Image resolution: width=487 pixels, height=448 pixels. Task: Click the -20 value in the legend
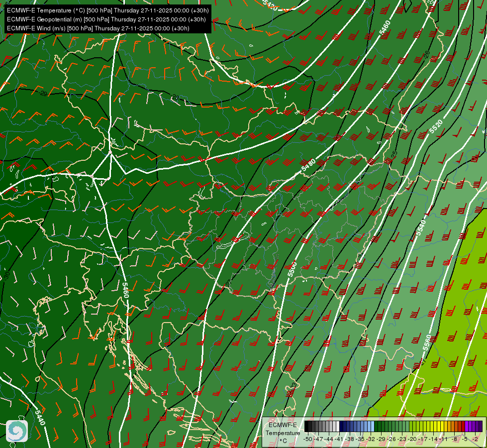pyautogui.click(x=412, y=439)
